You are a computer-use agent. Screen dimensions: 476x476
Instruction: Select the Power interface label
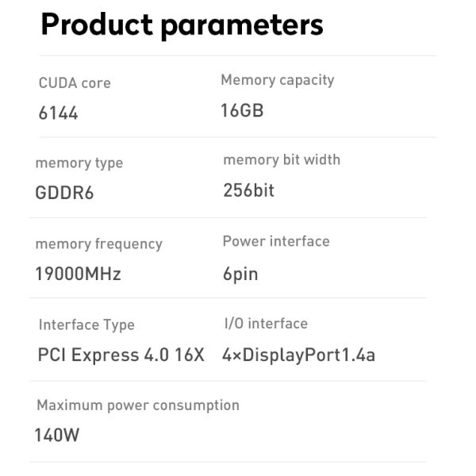click(276, 241)
